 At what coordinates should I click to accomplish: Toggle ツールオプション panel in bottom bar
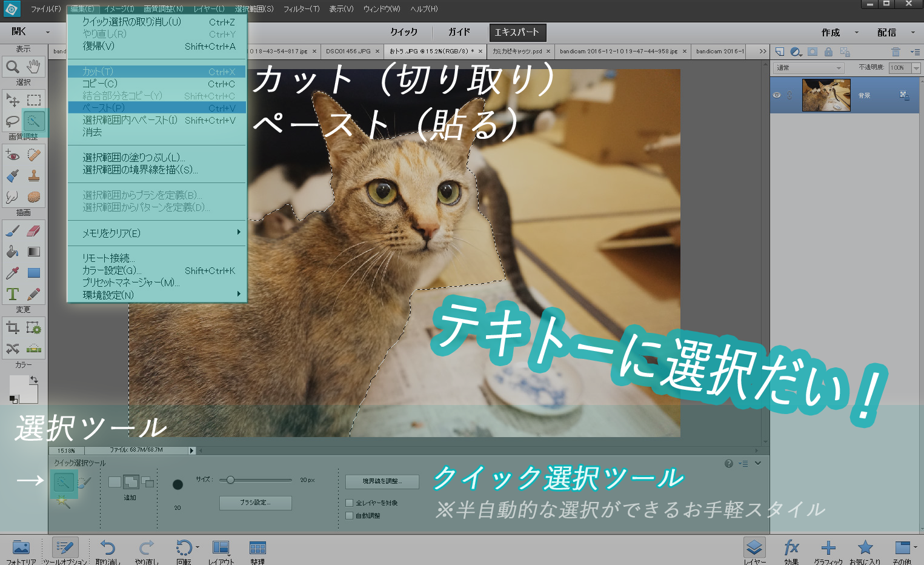tap(64, 551)
